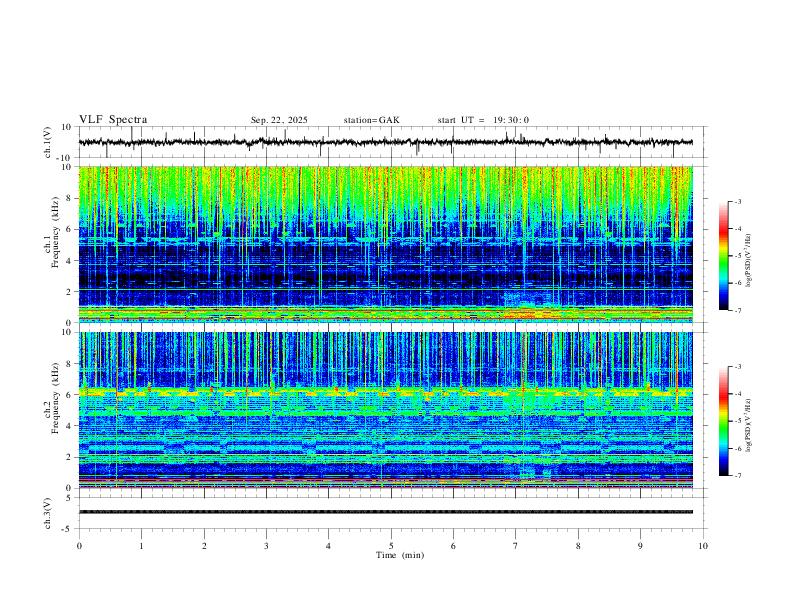Screen dimensions: 792x612
Task: Pick the ch.1 spectrogram color scale bar
Action: 723,256
